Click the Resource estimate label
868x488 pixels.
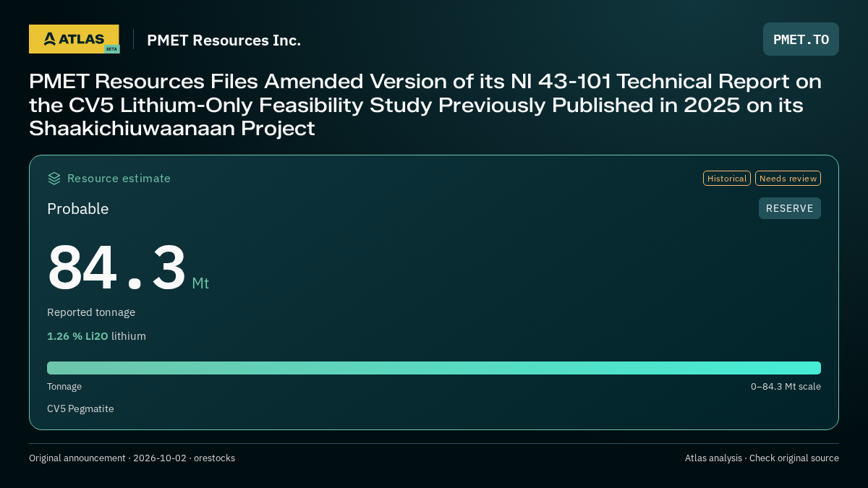point(119,179)
